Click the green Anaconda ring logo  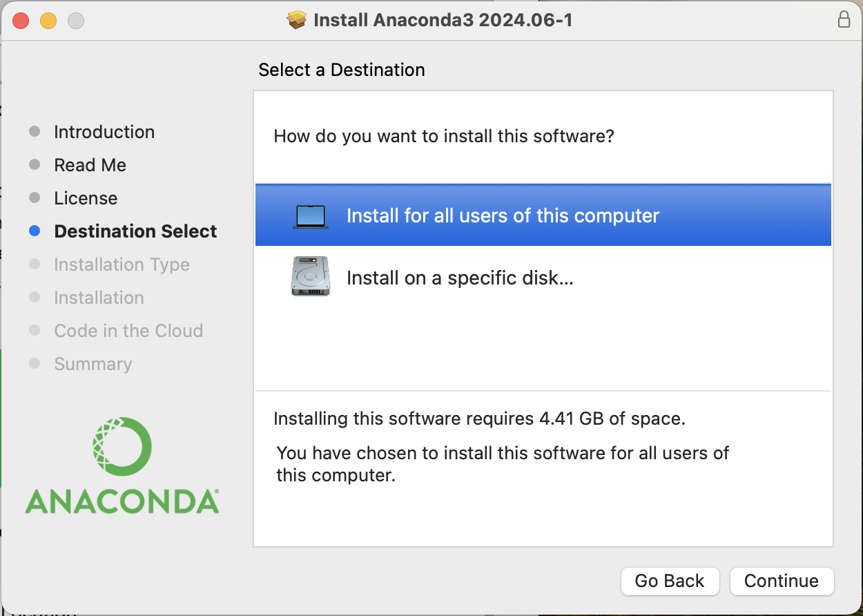point(122,446)
